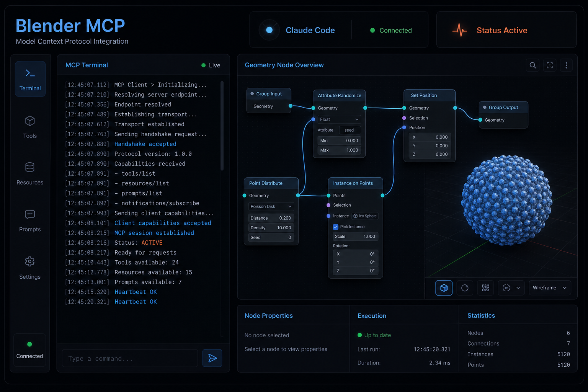Select the Point Distribute node header
The height and width of the screenshot is (392, 588).
point(271,183)
